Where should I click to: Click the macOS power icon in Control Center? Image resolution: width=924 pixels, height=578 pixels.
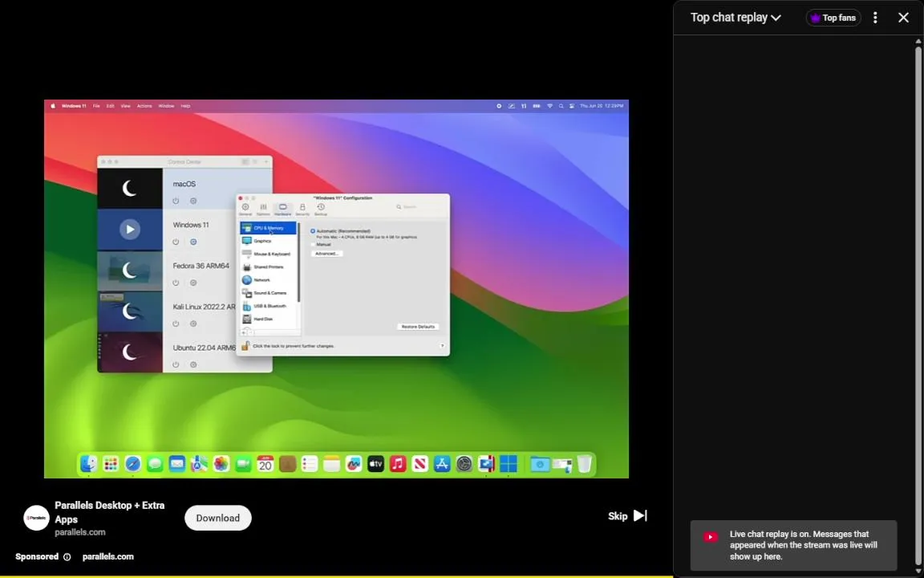coord(176,201)
